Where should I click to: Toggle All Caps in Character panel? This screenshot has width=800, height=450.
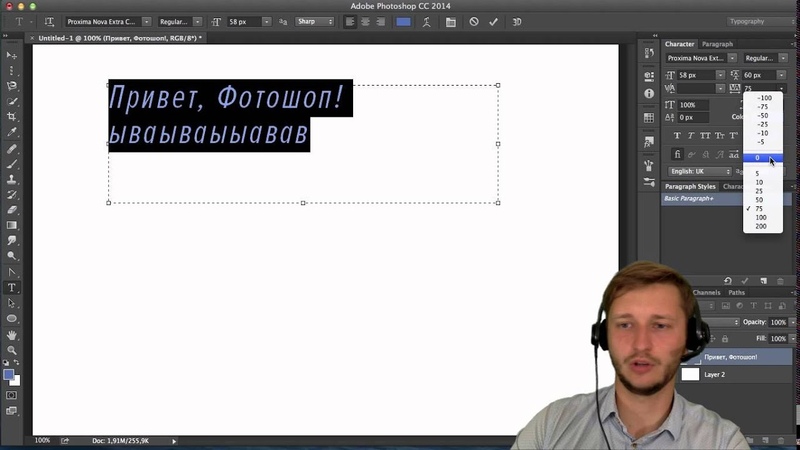click(705, 136)
